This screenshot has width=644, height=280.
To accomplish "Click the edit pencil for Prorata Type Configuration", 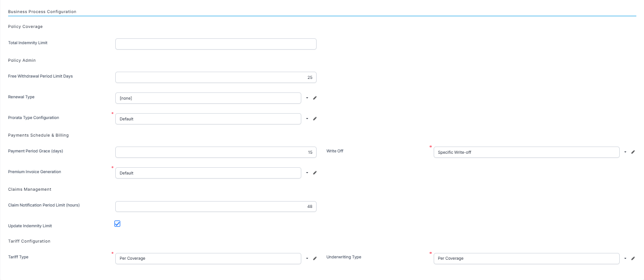I will [315, 119].
